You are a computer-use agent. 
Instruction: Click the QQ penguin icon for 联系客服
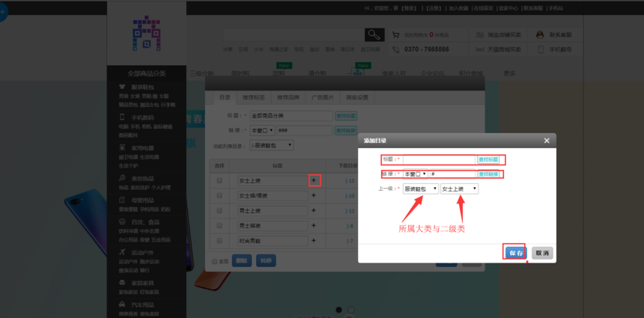tap(540, 35)
